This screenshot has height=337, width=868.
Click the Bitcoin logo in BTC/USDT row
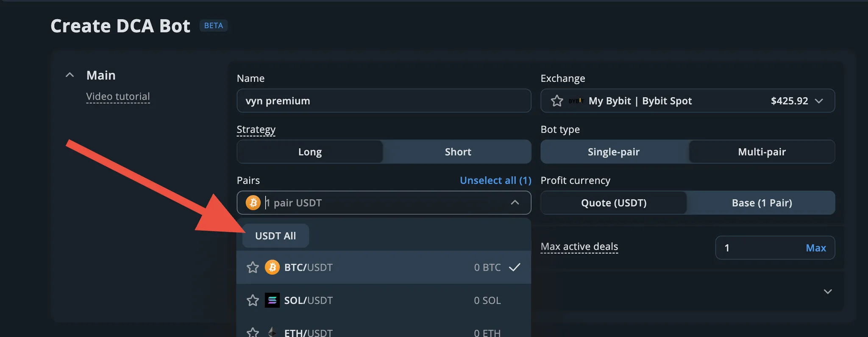pos(272,267)
